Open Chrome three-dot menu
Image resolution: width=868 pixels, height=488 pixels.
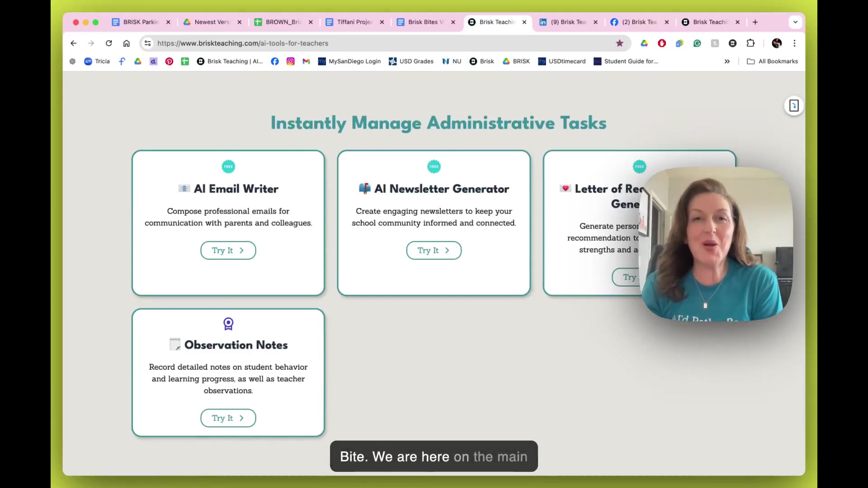click(794, 43)
